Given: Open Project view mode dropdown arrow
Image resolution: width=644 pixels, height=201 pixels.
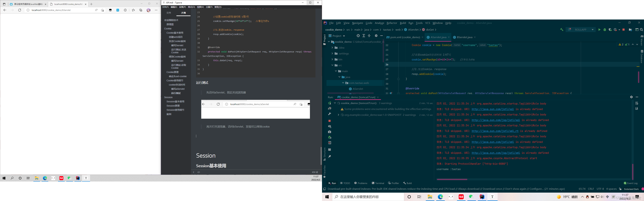Looking at the screenshot, I should tap(344, 36).
